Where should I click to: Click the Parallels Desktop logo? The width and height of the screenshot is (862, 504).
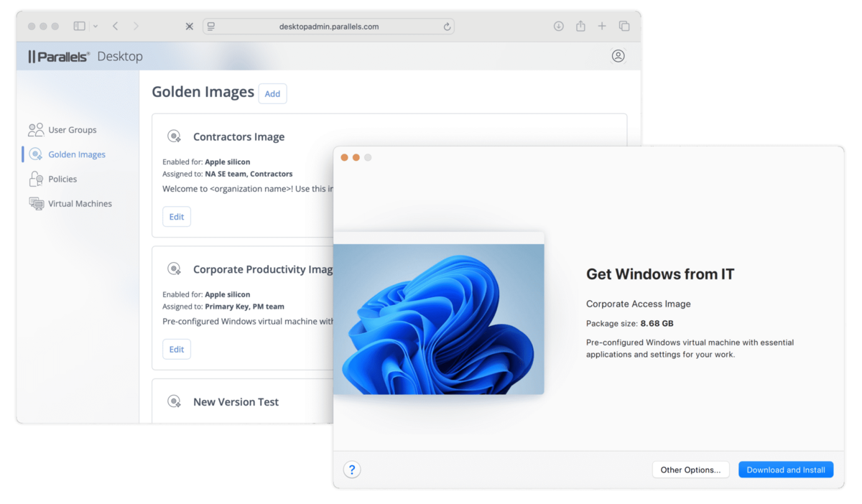tap(85, 56)
